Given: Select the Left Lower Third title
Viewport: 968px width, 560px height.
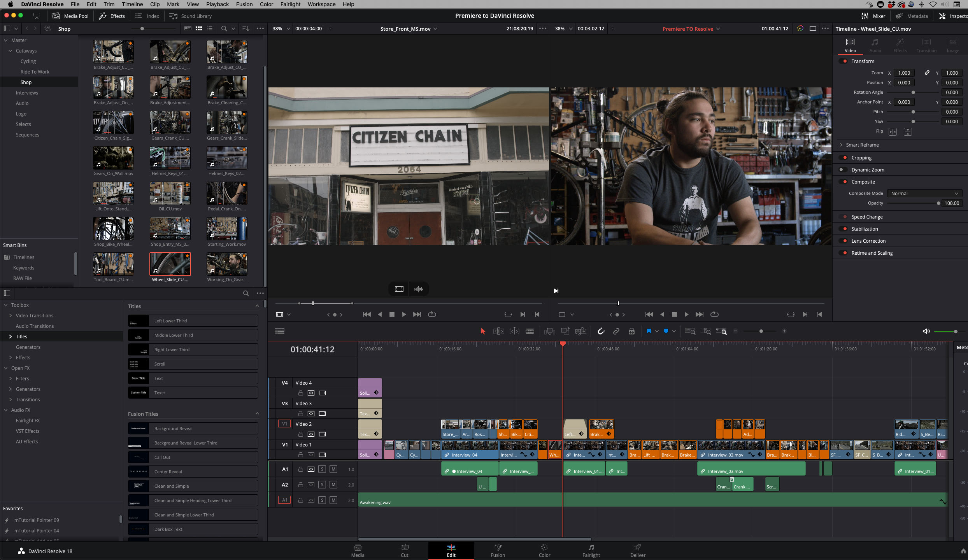Looking at the screenshot, I should pyautogui.click(x=193, y=320).
